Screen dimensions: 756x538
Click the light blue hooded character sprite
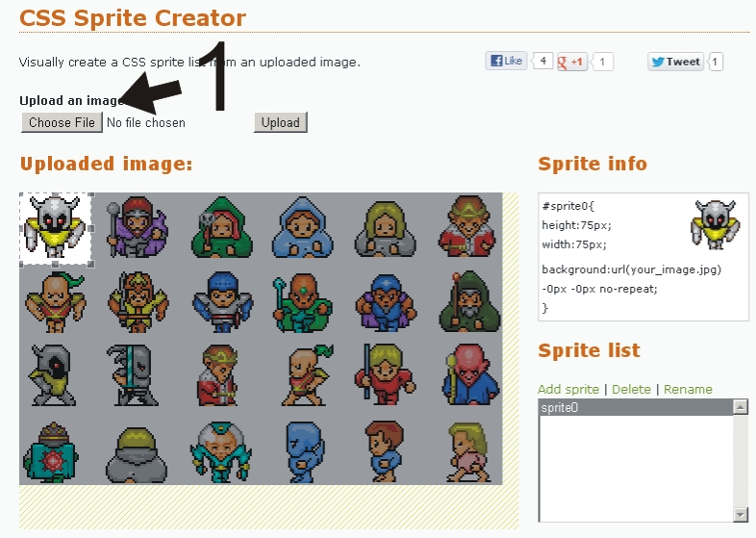click(302, 227)
